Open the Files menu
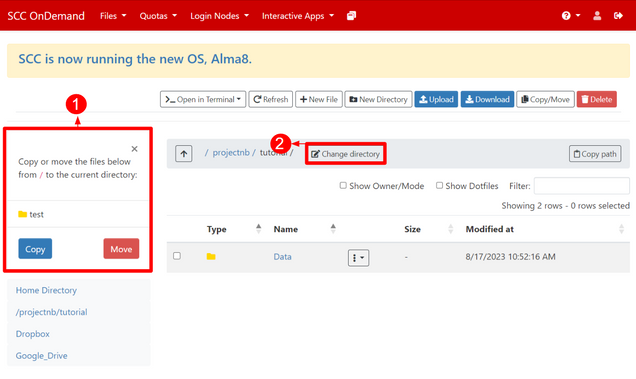The image size is (636, 379). coord(113,16)
